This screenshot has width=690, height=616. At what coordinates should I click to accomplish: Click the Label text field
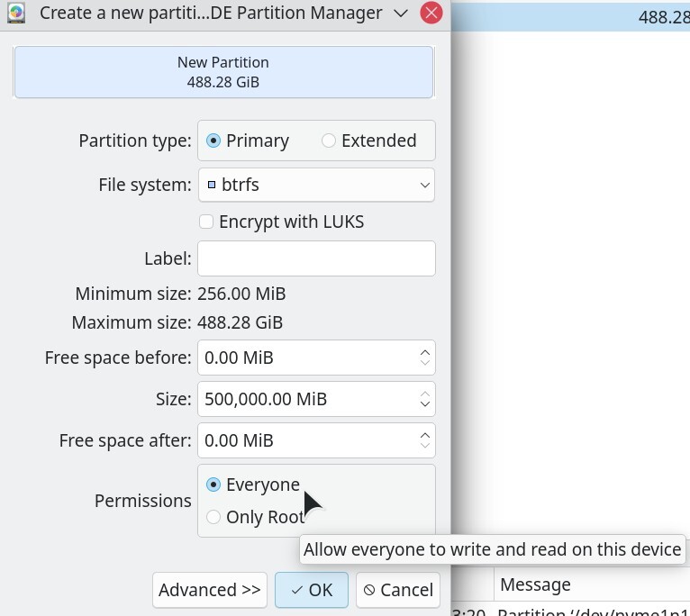316,258
